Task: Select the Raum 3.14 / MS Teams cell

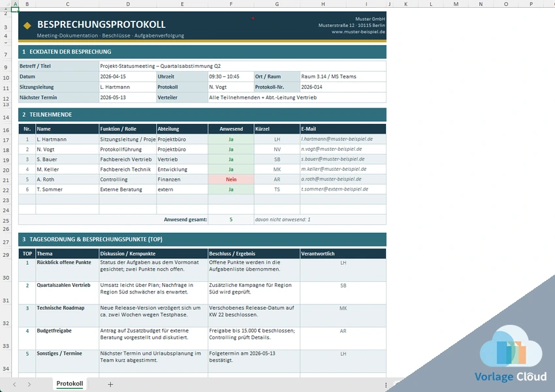Action: coord(343,76)
